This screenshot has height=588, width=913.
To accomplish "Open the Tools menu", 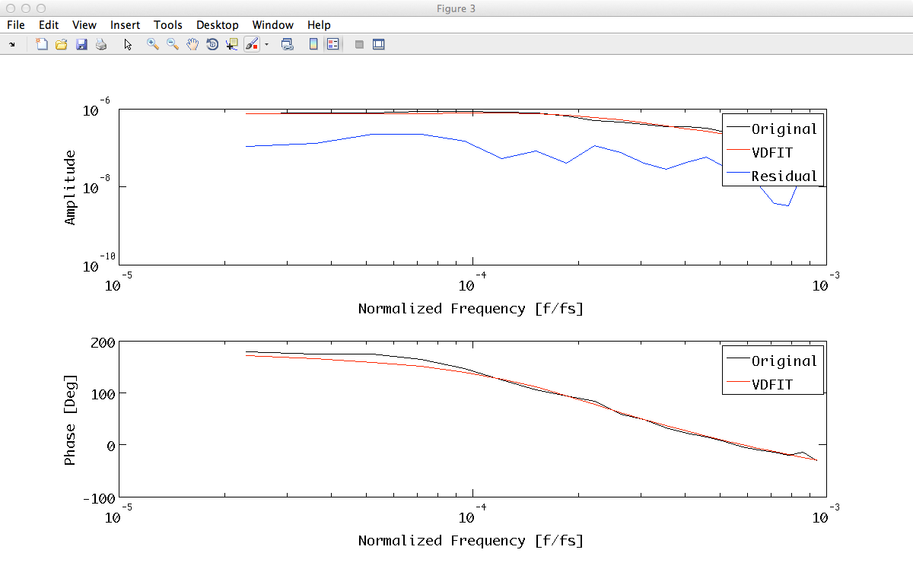I will [x=168, y=25].
